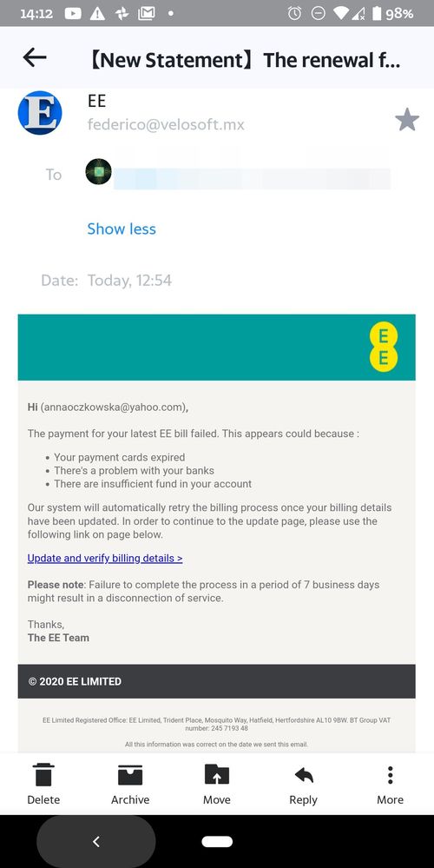
Task: Tap the recipient avatar next to To
Action: pyautogui.click(x=98, y=172)
